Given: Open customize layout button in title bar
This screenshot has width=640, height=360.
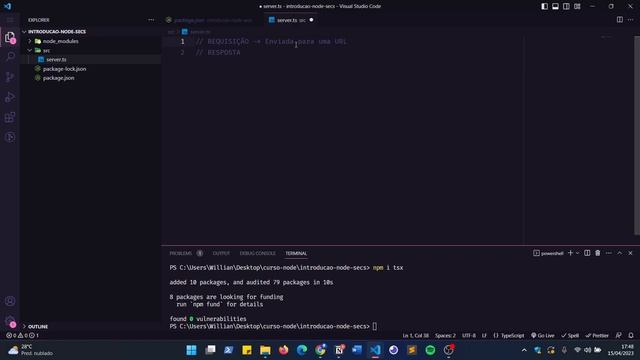Looking at the screenshot, I should click(577, 6).
